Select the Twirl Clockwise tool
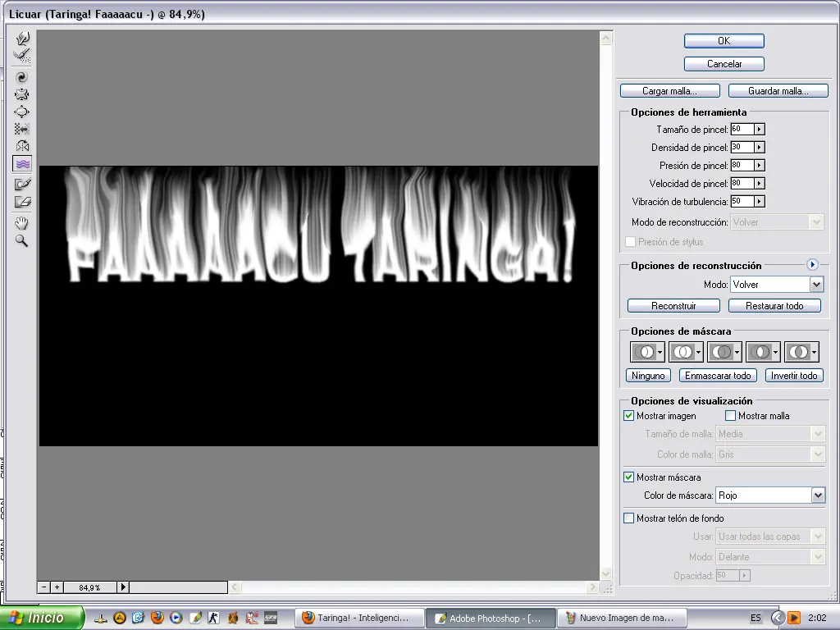Image resolution: width=840 pixels, height=630 pixels. coord(22,78)
